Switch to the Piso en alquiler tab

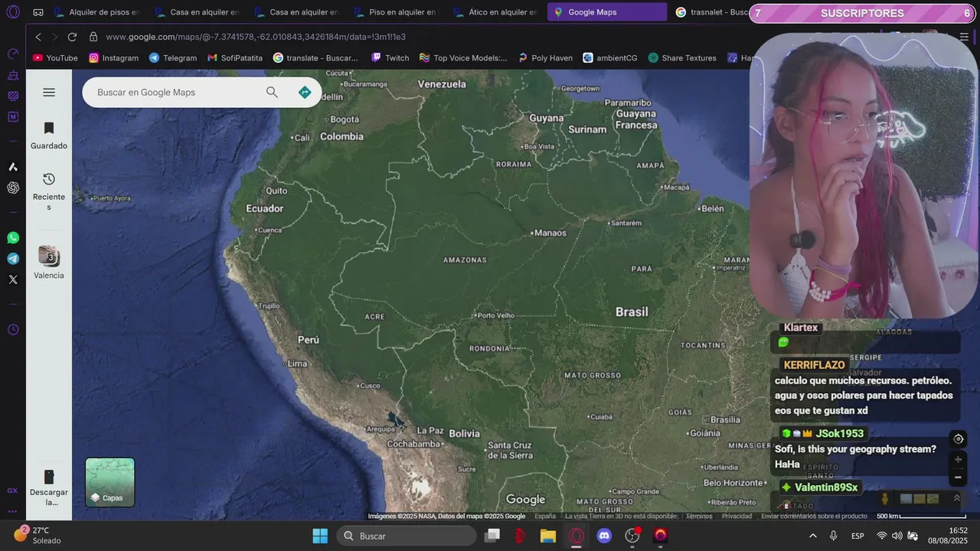pos(395,12)
